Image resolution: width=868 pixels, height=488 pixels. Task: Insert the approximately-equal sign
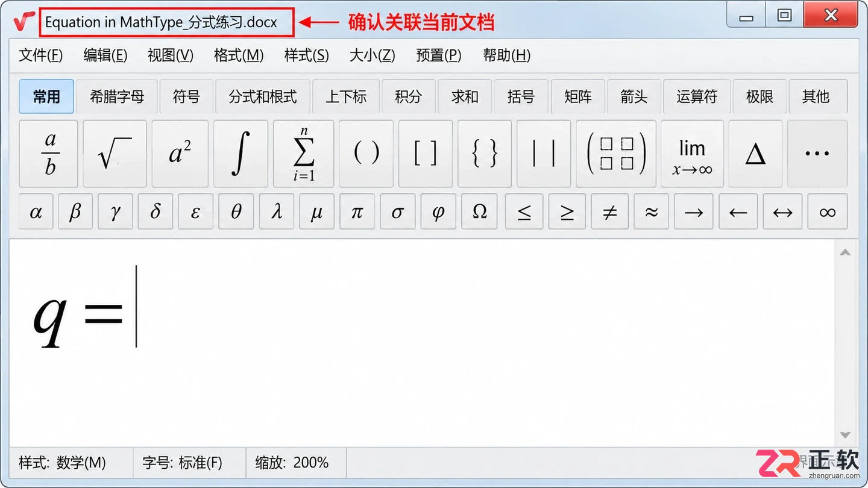pos(651,211)
